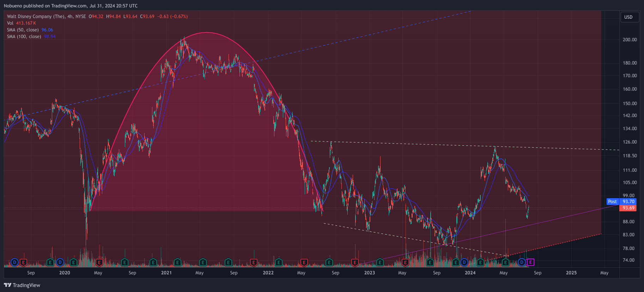
Task: Click the SMA 50 value 96.06
Action: (x=47, y=30)
